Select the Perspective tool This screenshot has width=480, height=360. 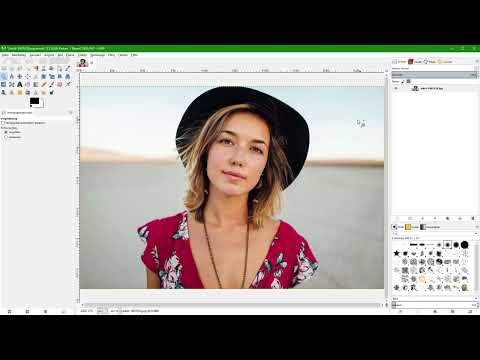pos(68,76)
